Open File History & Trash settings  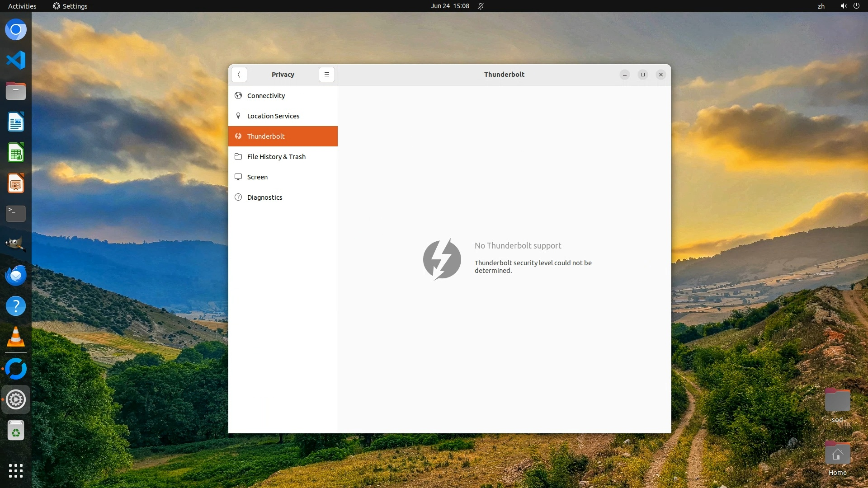[276, 157]
